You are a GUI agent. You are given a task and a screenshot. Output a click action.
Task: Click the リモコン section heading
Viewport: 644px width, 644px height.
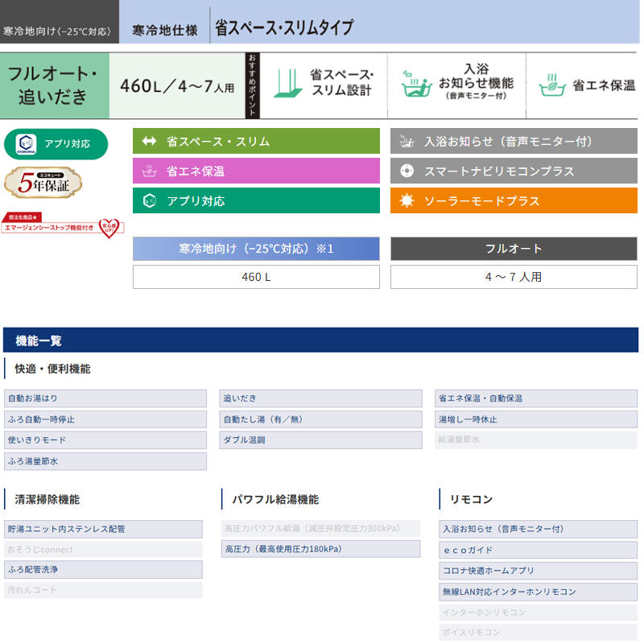coord(471,499)
